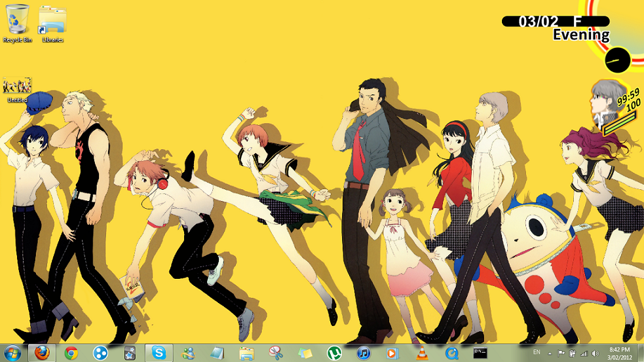Switch to the Skype taskbar button

pyautogui.click(x=159, y=353)
